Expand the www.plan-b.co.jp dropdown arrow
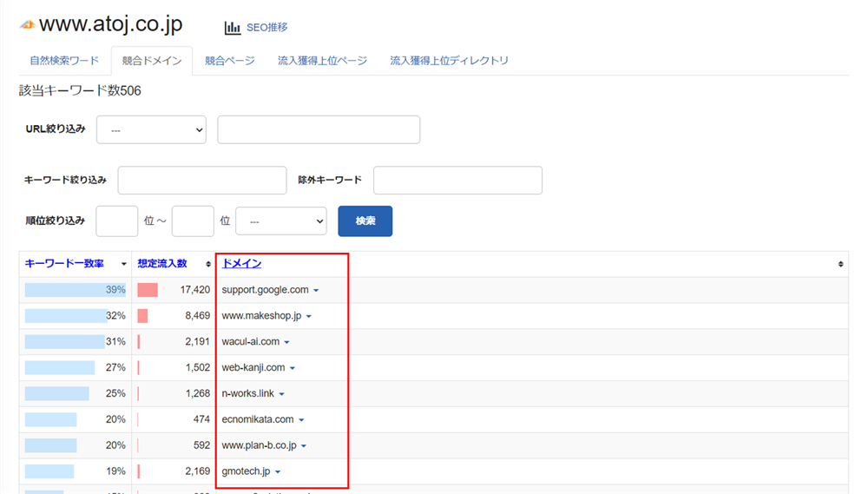This screenshot has width=868, height=494. pyautogui.click(x=304, y=446)
